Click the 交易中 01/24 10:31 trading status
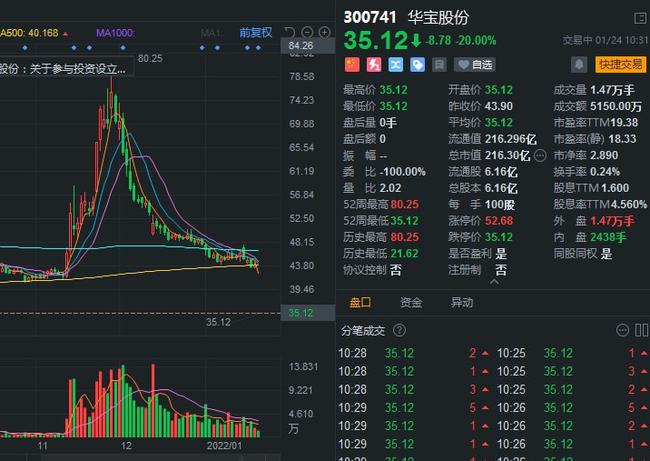The width and height of the screenshot is (650, 461). [x=605, y=40]
